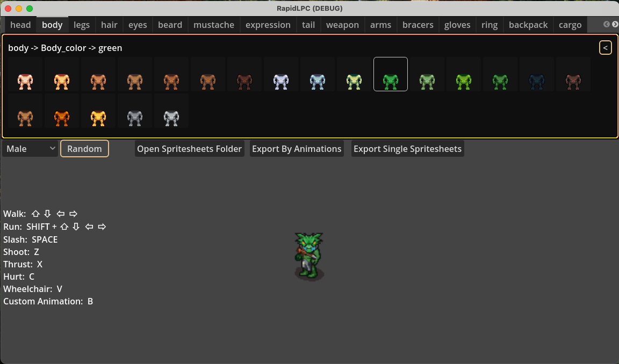Go to the bracers tab
Image resolution: width=619 pixels, height=364 pixels.
tap(418, 25)
